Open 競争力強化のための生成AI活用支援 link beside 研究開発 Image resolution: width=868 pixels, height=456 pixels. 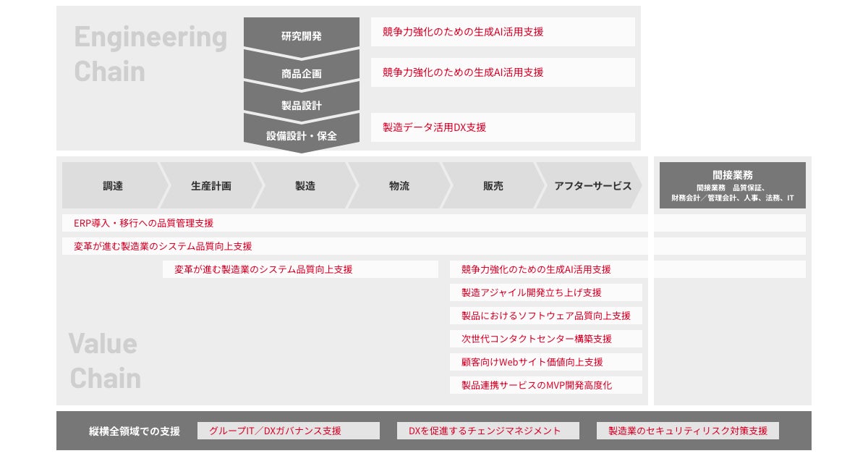coord(503,32)
